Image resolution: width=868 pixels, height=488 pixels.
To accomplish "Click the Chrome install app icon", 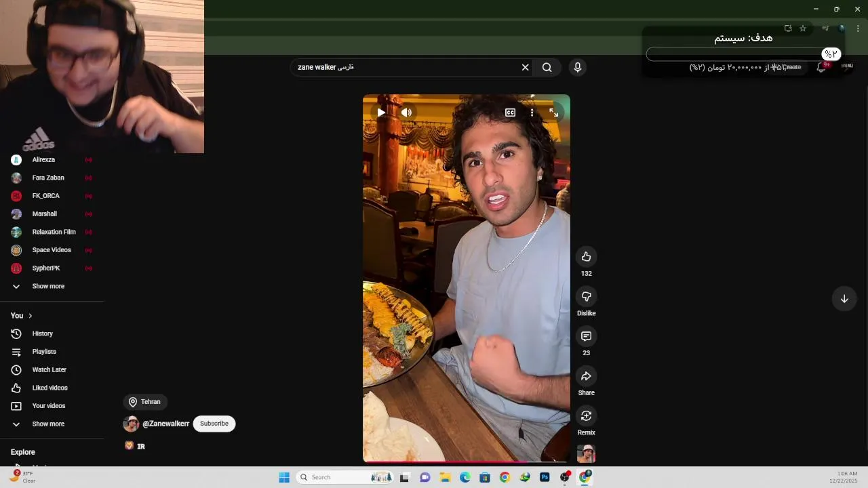I will [x=788, y=28].
